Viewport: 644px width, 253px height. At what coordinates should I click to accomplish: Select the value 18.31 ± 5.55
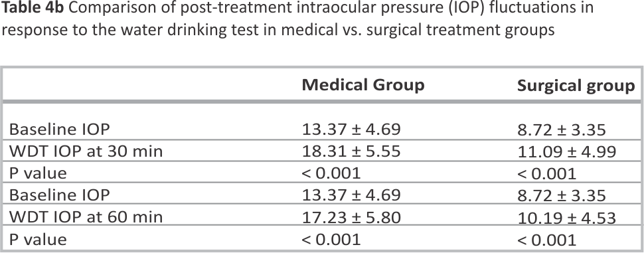[x=351, y=151]
